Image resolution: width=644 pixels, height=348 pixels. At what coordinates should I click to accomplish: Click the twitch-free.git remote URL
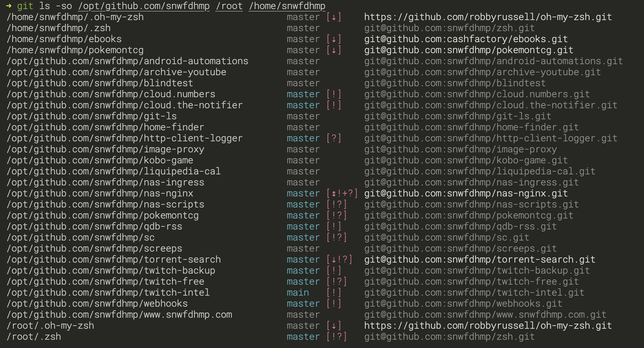pyautogui.click(x=472, y=282)
